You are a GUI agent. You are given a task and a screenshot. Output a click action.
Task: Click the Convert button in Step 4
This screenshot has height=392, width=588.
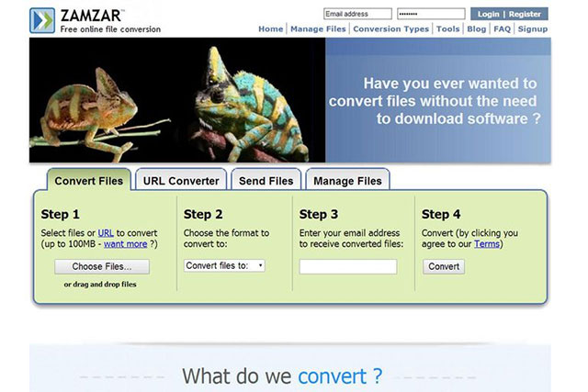(x=444, y=266)
